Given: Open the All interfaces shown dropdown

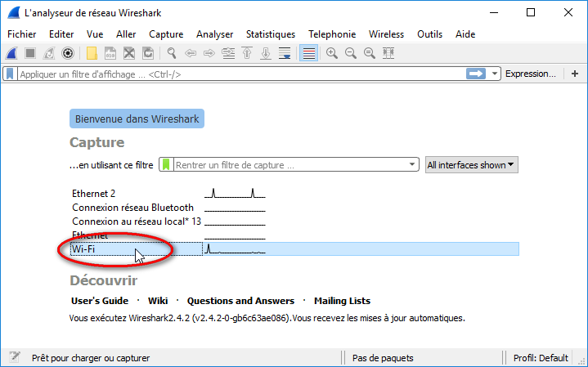Looking at the screenshot, I should click(471, 165).
